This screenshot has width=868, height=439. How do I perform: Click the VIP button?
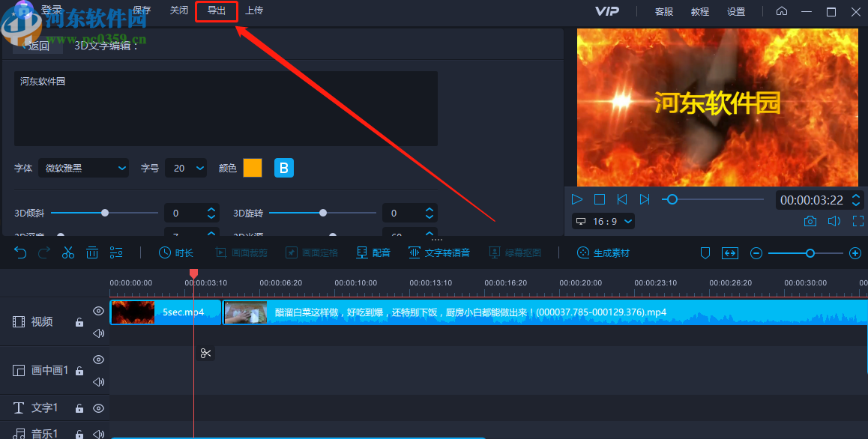607,11
